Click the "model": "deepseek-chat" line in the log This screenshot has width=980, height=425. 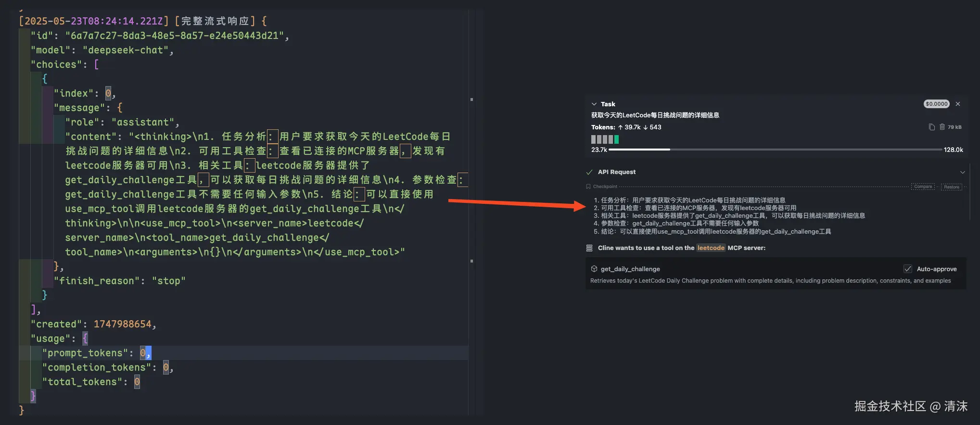pyautogui.click(x=102, y=50)
